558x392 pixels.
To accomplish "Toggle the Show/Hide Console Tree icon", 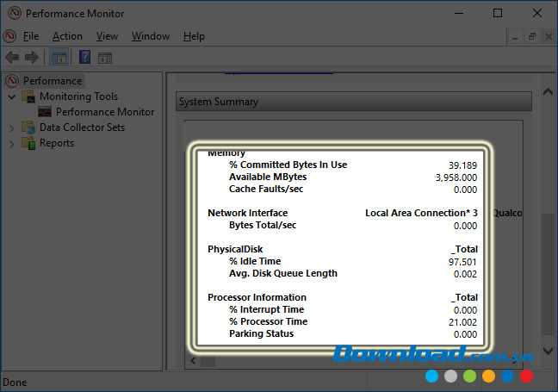I will click(59, 58).
